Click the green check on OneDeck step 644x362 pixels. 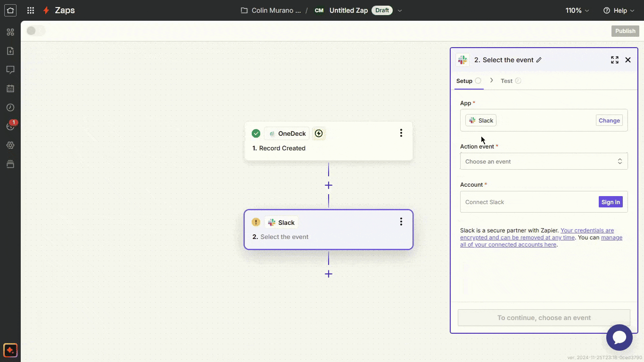pyautogui.click(x=256, y=133)
